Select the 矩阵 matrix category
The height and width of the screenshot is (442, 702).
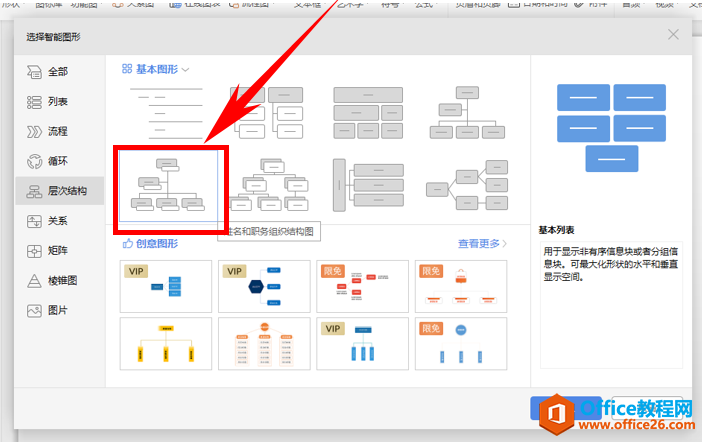[x=47, y=251]
